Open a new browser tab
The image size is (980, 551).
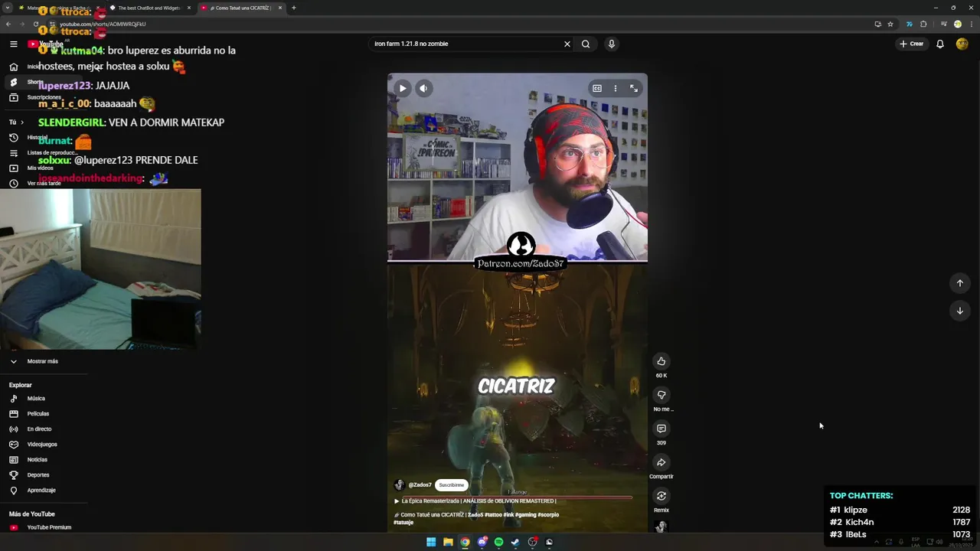click(x=293, y=8)
